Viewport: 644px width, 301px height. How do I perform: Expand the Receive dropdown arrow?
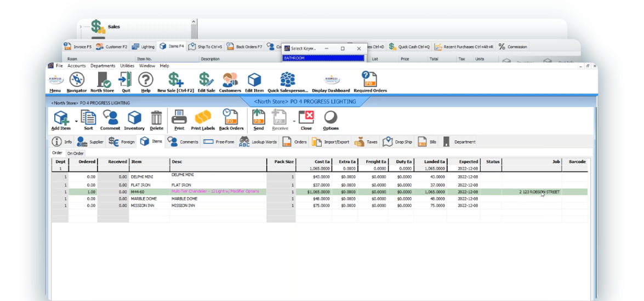tap(294, 121)
